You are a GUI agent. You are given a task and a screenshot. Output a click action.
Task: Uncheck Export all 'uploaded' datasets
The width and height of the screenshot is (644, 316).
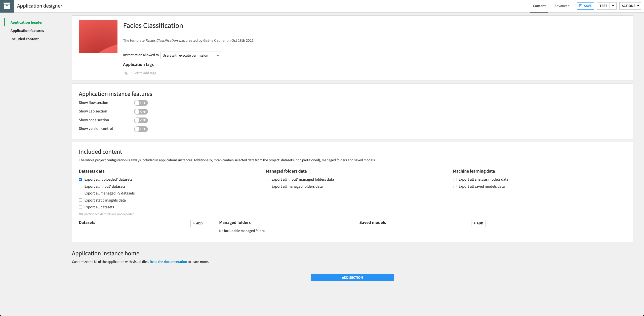tap(80, 179)
